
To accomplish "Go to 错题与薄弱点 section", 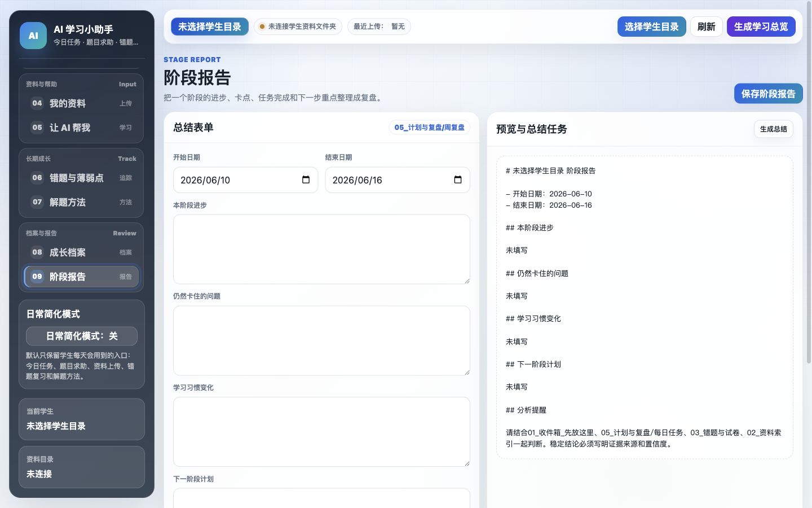I will point(82,178).
